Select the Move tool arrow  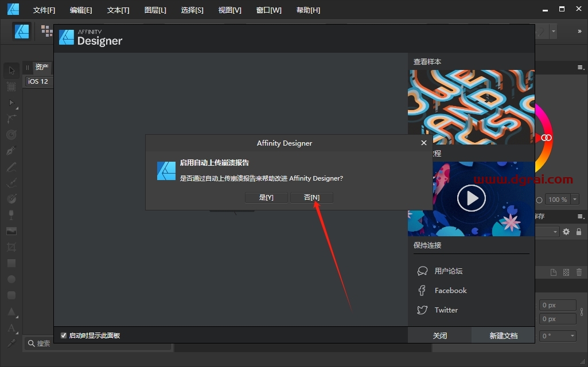(x=11, y=71)
